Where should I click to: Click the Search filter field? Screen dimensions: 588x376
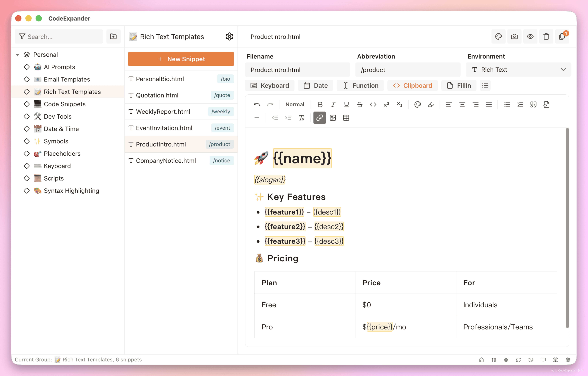[x=59, y=37]
